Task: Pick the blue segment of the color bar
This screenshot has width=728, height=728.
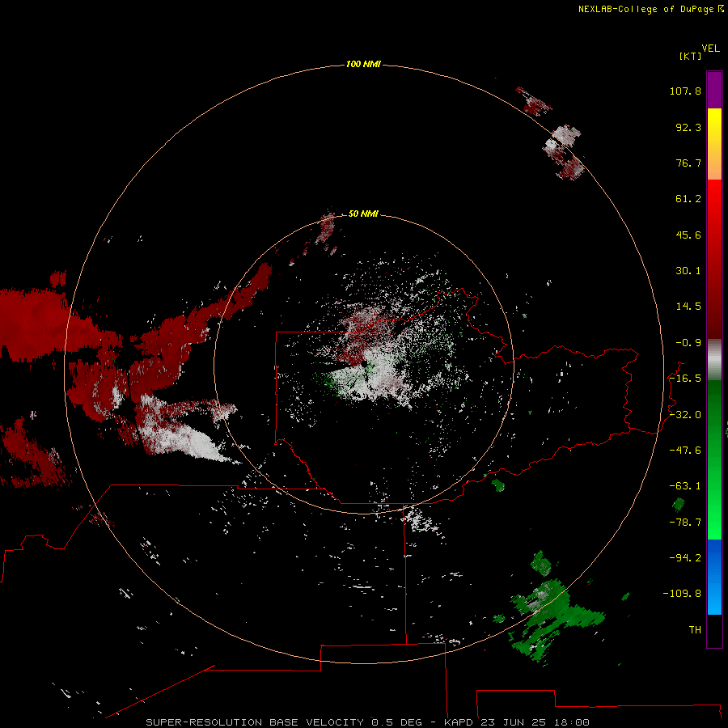Action: point(714,577)
